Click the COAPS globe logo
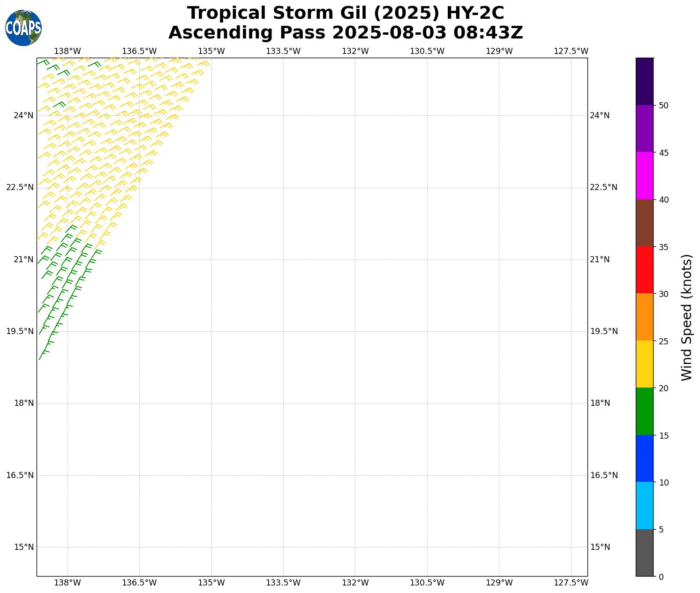The height and width of the screenshot is (593, 700). pos(23,28)
